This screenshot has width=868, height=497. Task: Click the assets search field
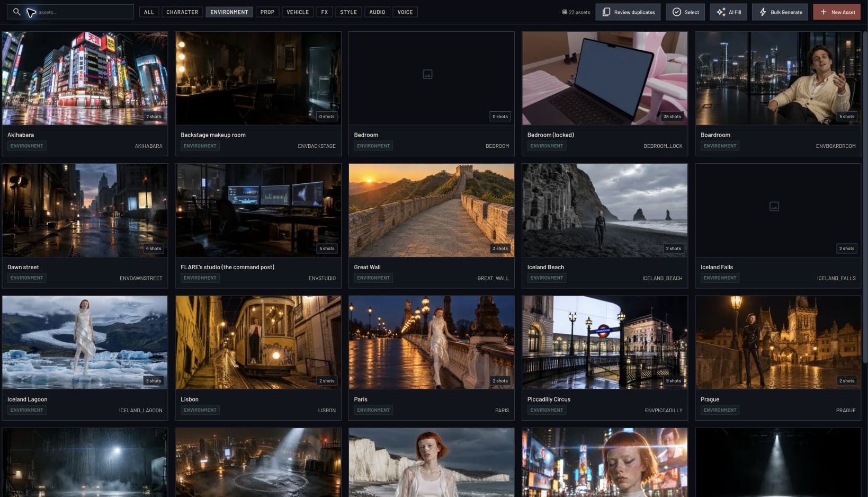70,12
